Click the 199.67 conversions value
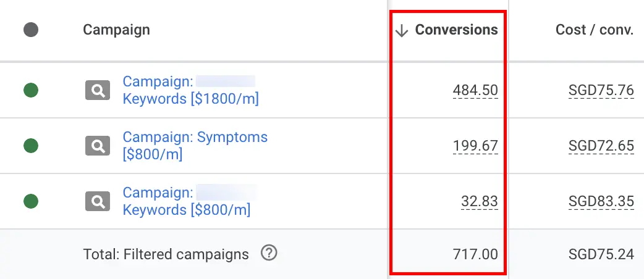Image resolution: width=644 pixels, height=279 pixels. click(475, 146)
